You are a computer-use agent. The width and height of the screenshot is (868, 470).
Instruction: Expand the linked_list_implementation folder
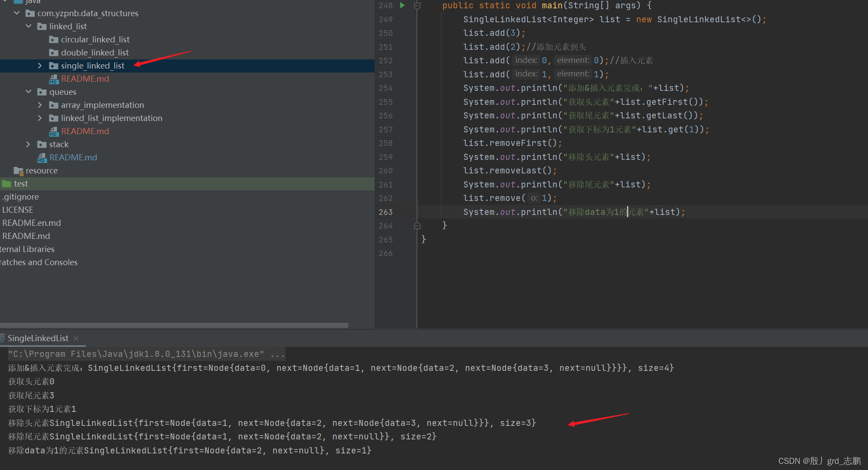coord(40,118)
